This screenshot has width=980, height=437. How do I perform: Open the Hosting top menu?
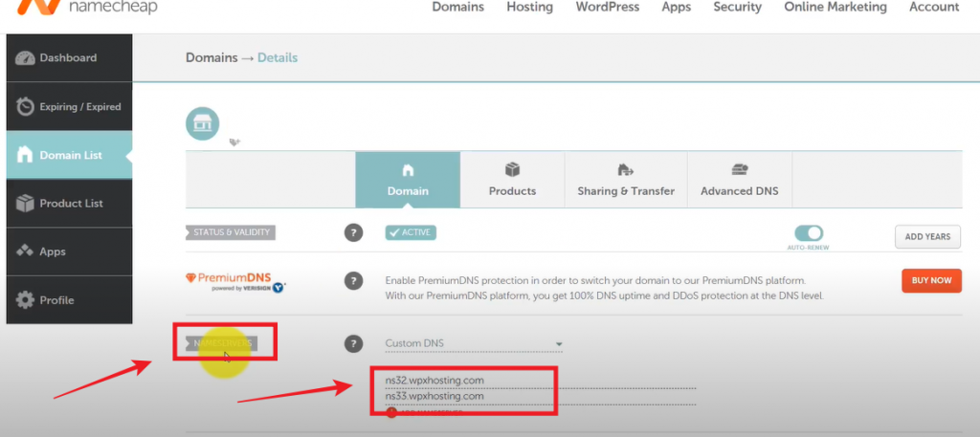click(529, 7)
